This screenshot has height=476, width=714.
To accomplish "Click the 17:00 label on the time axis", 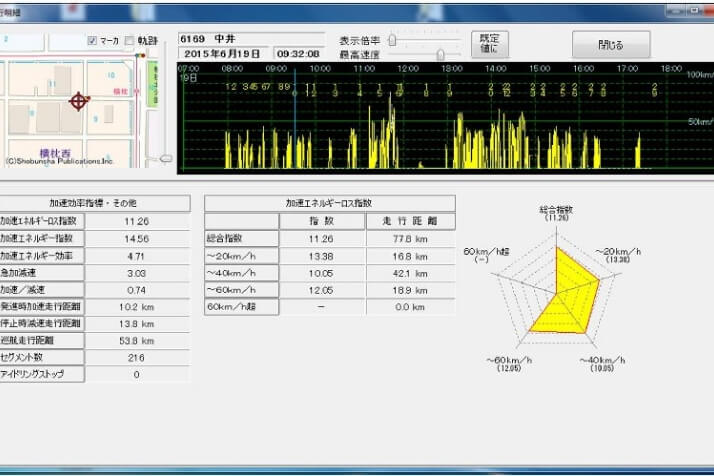I will click(627, 68).
